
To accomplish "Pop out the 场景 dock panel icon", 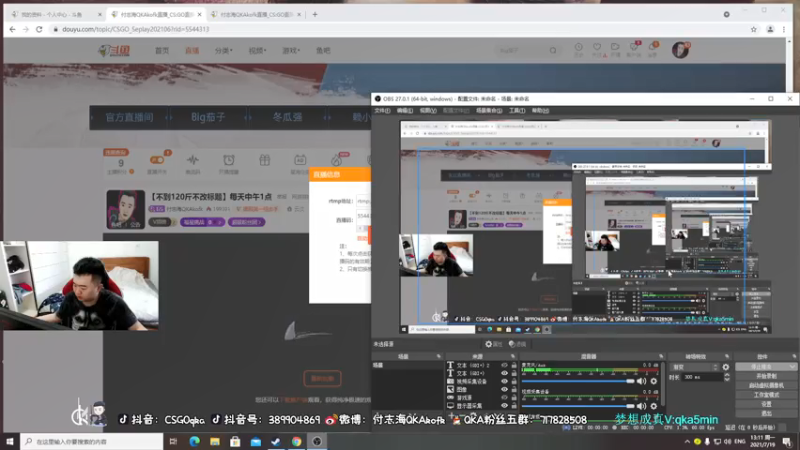I will [x=438, y=356].
